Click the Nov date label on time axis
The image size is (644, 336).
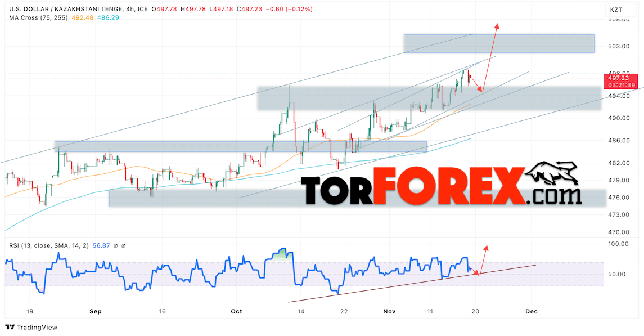click(389, 311)
